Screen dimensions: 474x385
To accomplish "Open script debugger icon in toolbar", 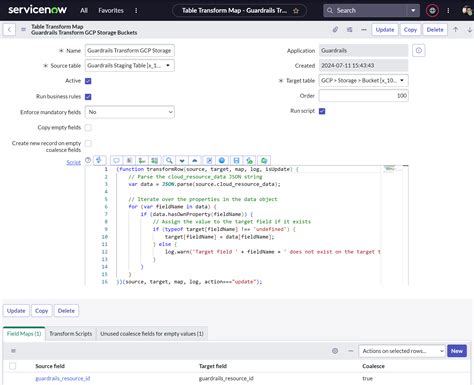I will coord(249,161).
